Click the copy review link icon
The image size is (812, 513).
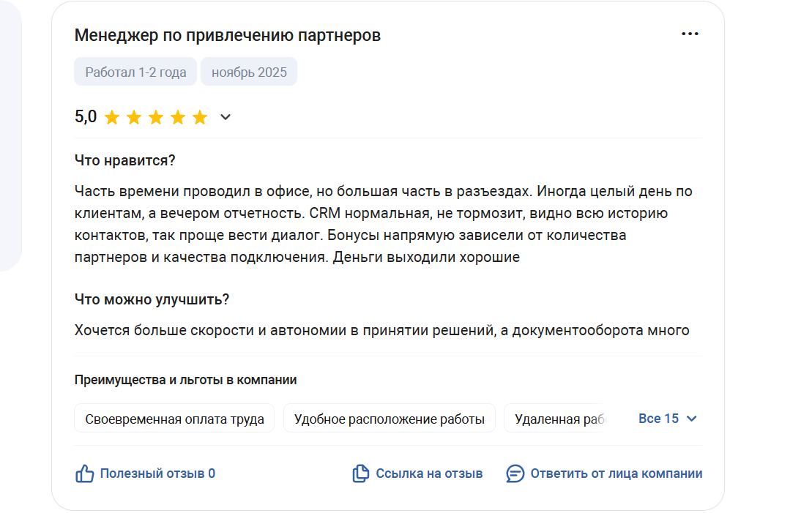pyautogui.click(x=361, y=473)
